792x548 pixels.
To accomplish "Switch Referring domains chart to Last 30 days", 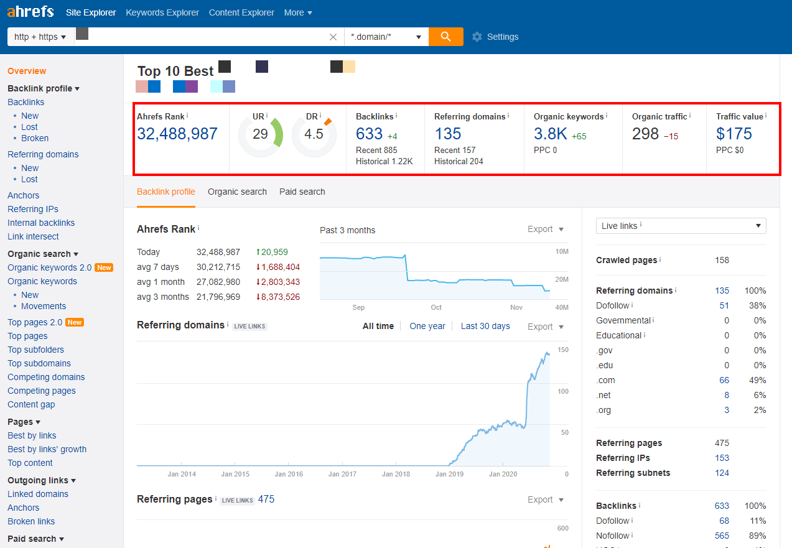I will (485, 326).
